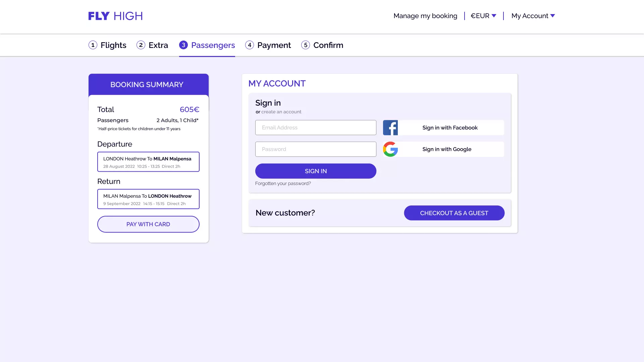Switch to the Extra step tab
This screenshot has width=644, height=362.
pyautogui.click(x=158, y=45)
